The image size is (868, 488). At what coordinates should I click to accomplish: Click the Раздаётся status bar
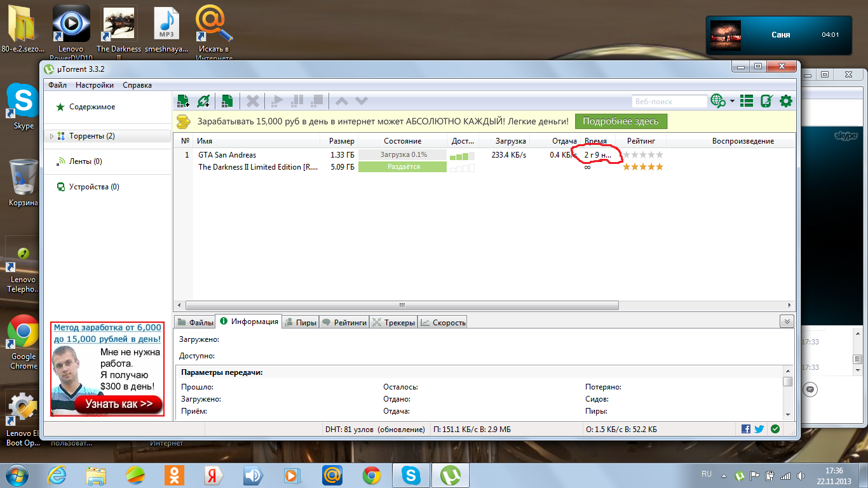point(403,166)
